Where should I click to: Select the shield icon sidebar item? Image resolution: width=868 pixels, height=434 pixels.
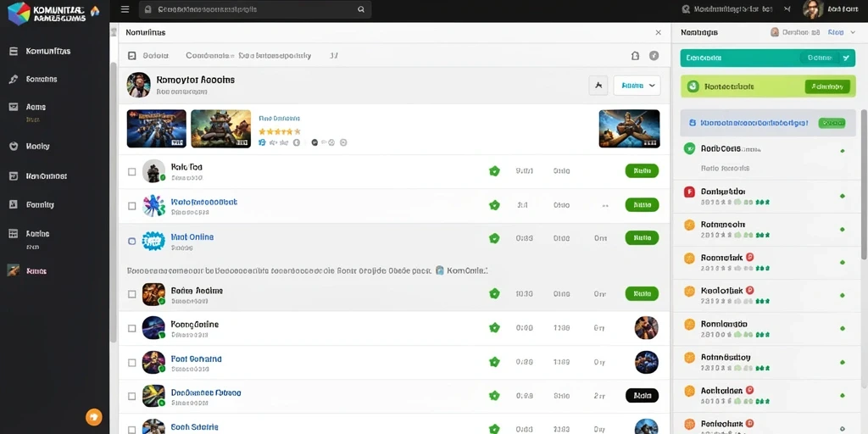[14, 146]
